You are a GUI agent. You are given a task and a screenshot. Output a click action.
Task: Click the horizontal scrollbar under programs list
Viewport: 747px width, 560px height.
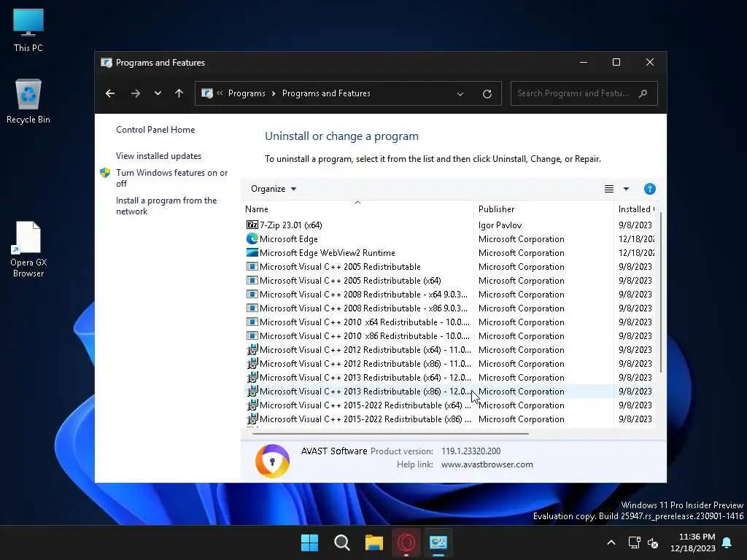click(390, 434)
